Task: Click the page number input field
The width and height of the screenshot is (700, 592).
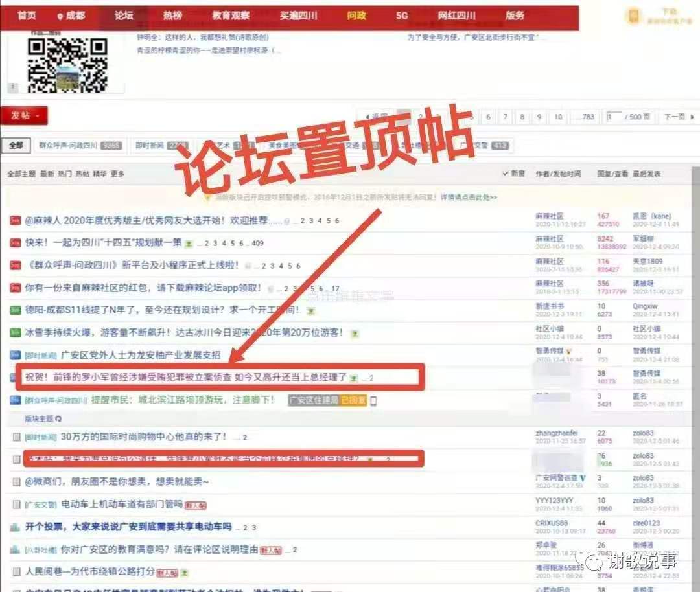Action: click(613, 117)
